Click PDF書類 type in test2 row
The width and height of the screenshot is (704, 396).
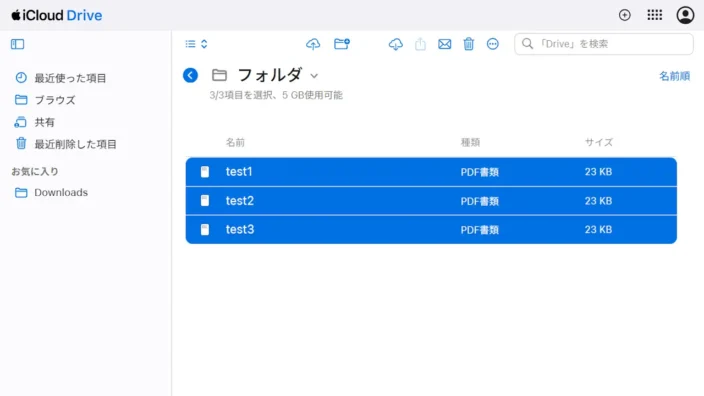click(x=480, y=201)
